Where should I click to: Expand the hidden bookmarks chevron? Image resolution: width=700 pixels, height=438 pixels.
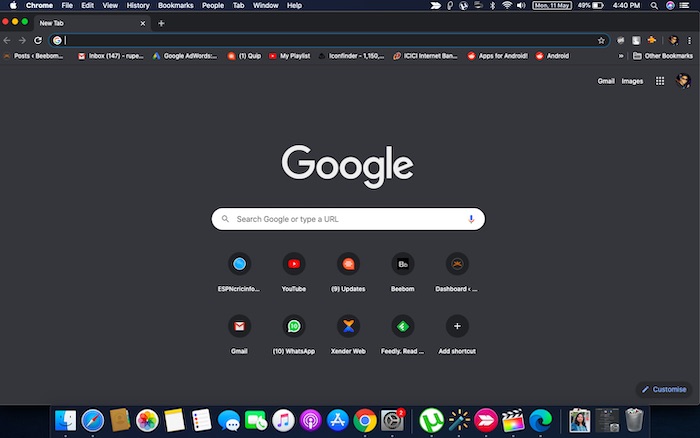[x=621, y=56]
